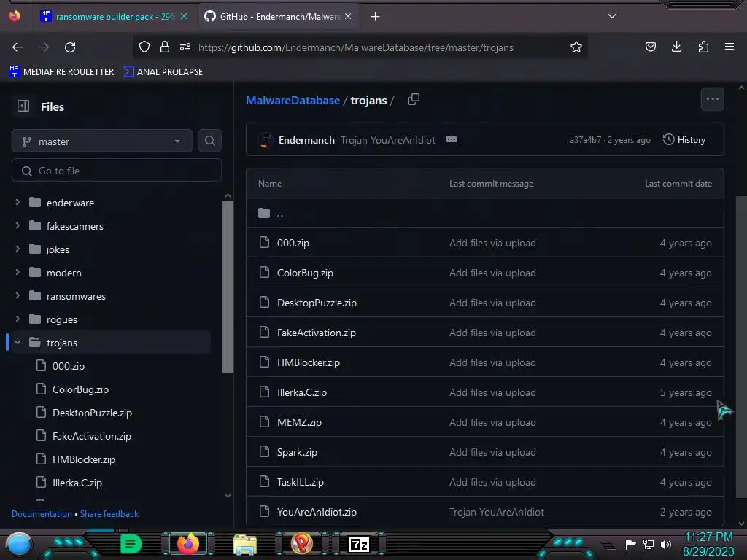Open the green notes app taskbar icon
Viewport: 747px width, 560px height.
click(131, 544)
